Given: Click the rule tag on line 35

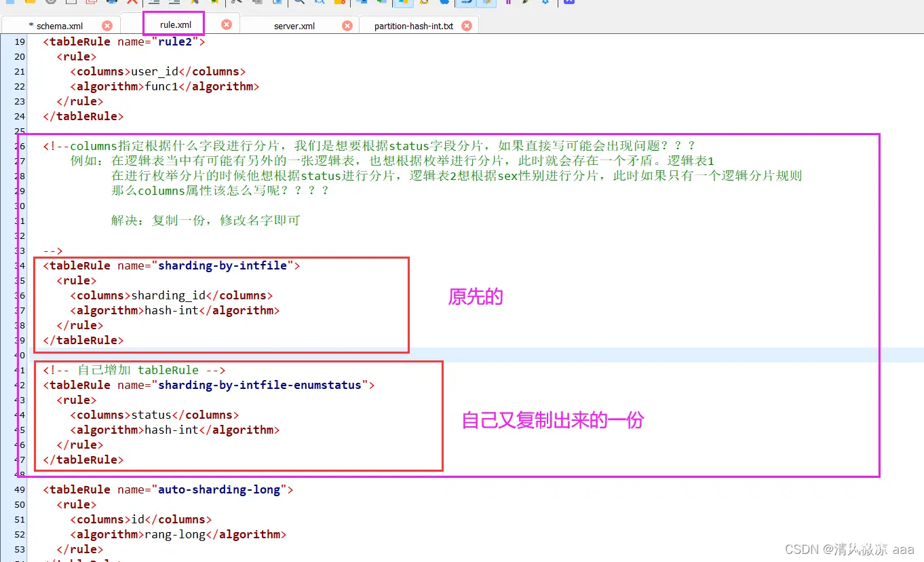Looking at the screenshot, I should (77, 280).
